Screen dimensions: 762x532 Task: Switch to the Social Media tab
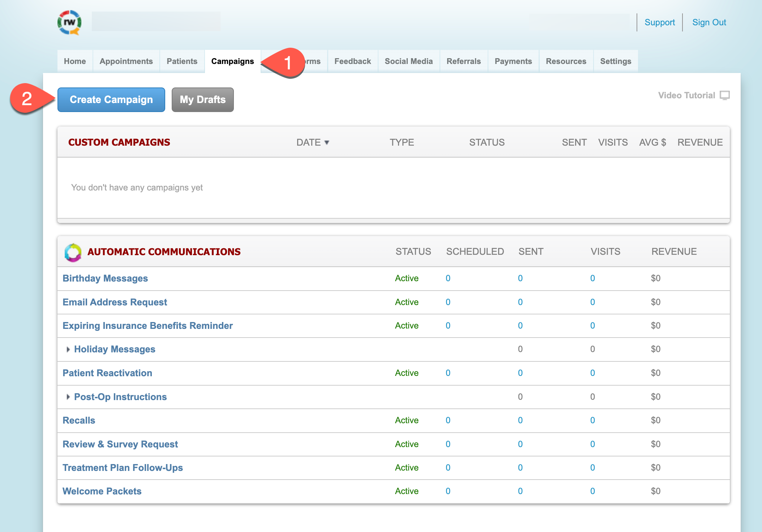[x=408, y=61]
